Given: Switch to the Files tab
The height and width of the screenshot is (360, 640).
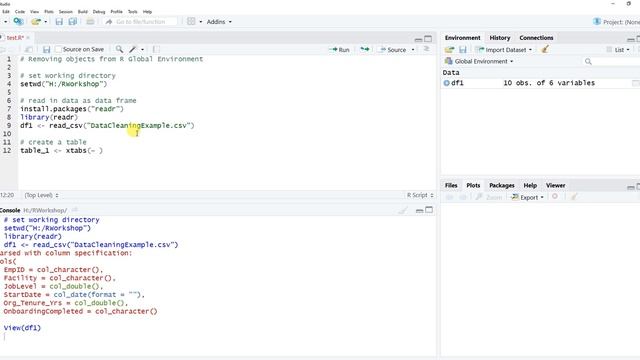Looking at the screenshot, I should [451, 185].
